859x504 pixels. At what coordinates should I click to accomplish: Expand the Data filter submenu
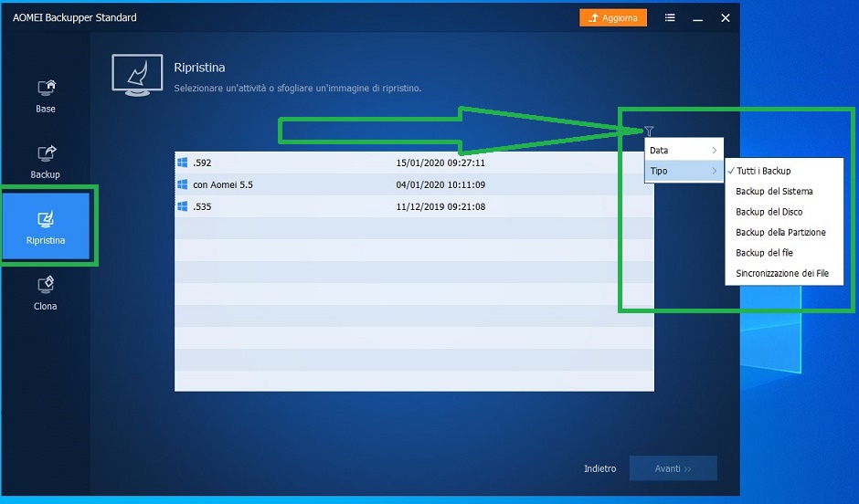[x=684, y=150]
